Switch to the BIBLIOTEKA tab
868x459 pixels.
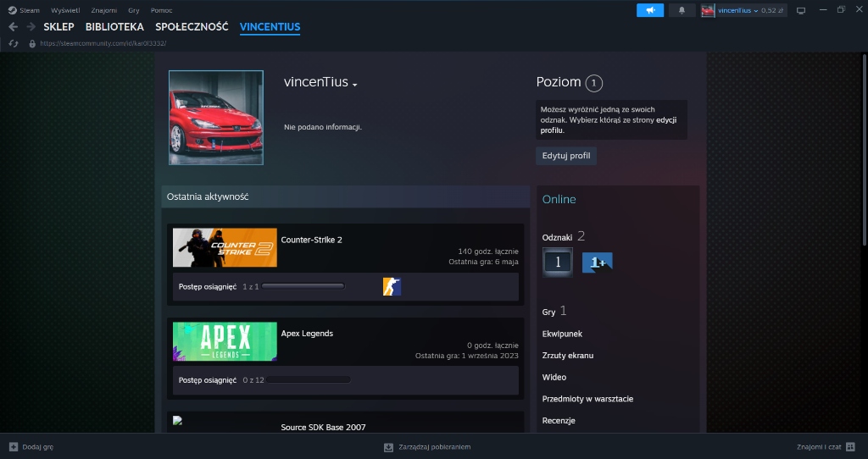[114, 26]
